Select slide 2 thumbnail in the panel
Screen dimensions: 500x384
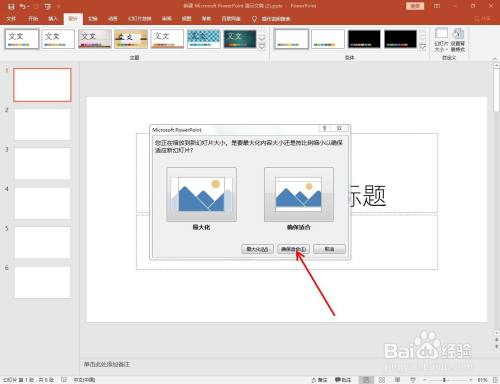coord(42,124)
